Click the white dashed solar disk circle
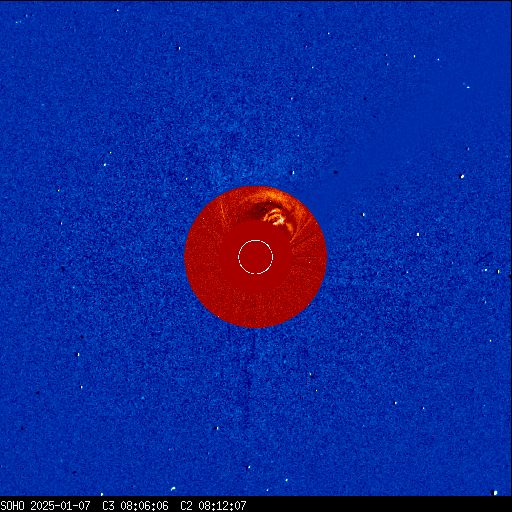 coord(255,257)
